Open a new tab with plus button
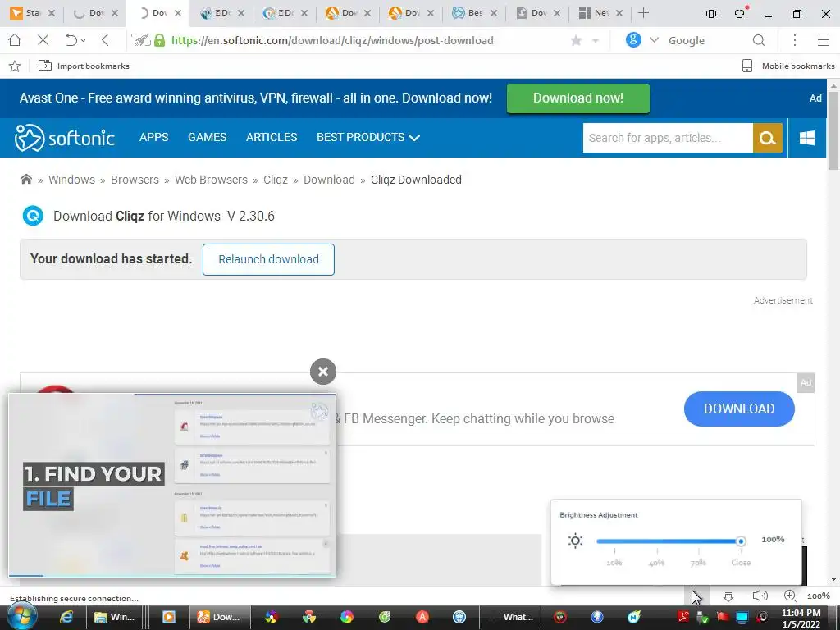Screen dimensions: 840x630 (643, 13)
